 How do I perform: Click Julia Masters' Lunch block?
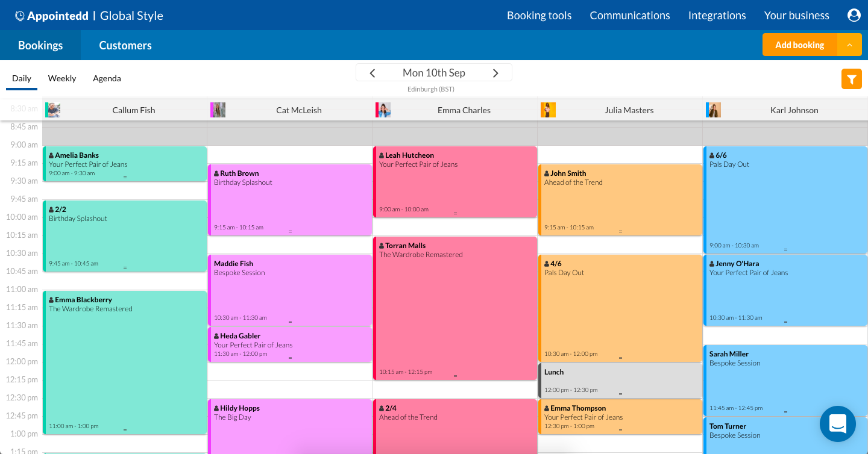pyautogui.click(x=620, y=379)
